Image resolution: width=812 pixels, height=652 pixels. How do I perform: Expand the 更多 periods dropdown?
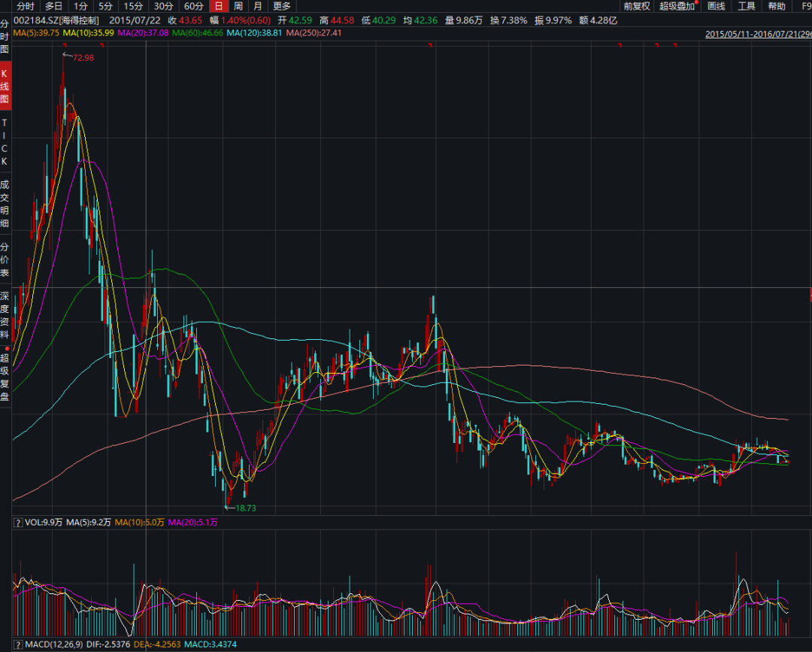(x=281, y=6)
